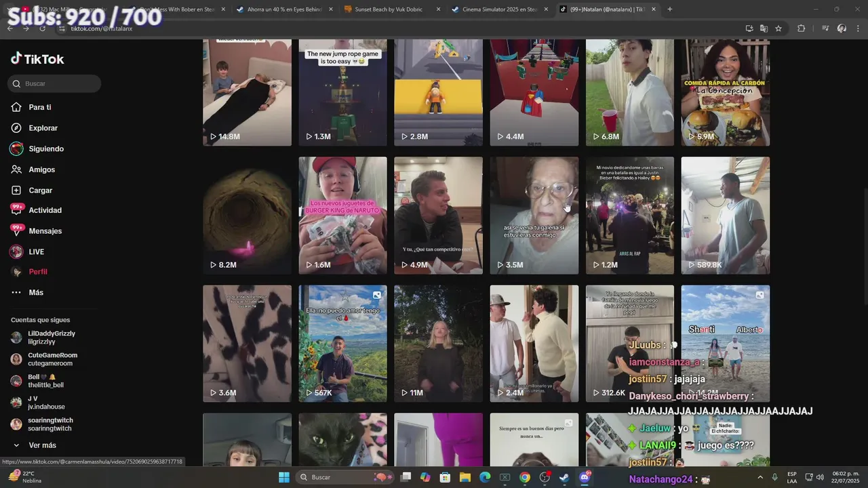868x488 pixels.
Task: Switch to Sunset Beach by Vuk Dobric tab
Action: pyautogui.click(x=389, y=9)
